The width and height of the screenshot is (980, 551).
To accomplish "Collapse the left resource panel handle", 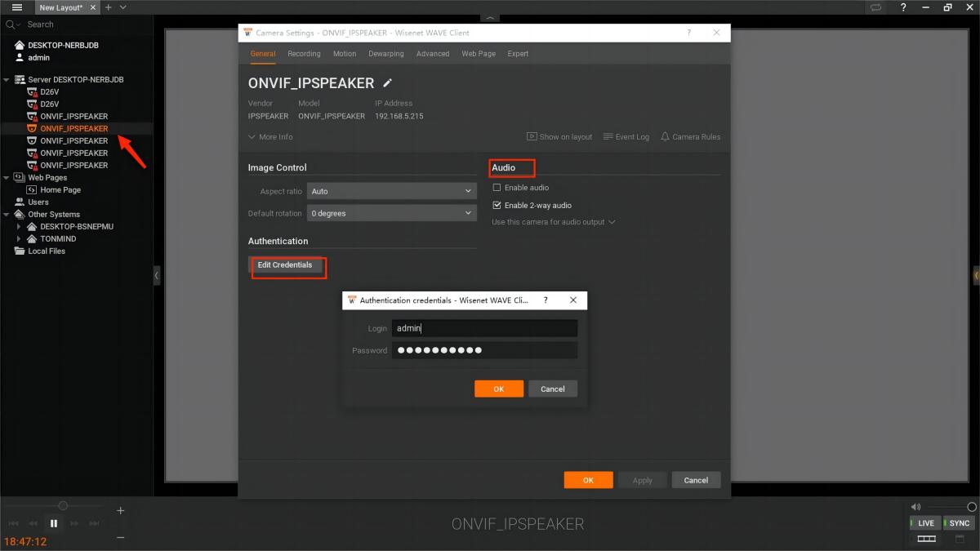I will (x=157, y=276).
